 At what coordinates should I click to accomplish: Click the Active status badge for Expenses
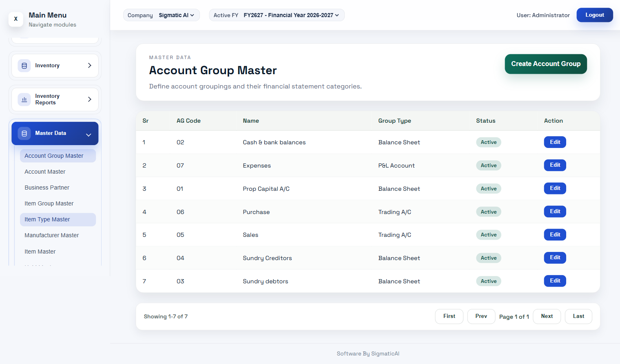tap(489, 165)
